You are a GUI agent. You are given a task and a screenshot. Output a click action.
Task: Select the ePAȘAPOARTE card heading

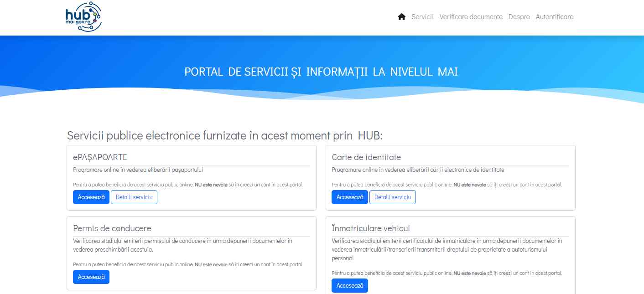(100, 157)
